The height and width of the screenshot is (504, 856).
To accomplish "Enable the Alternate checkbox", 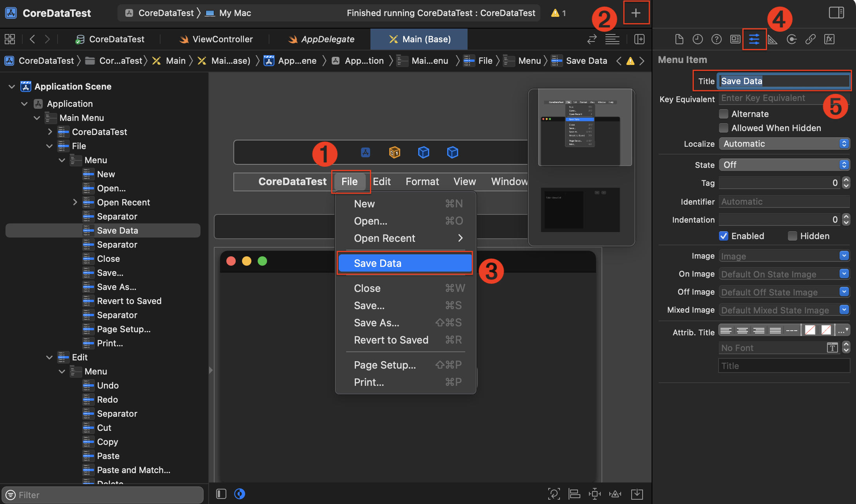I will (x=724, y=114).
